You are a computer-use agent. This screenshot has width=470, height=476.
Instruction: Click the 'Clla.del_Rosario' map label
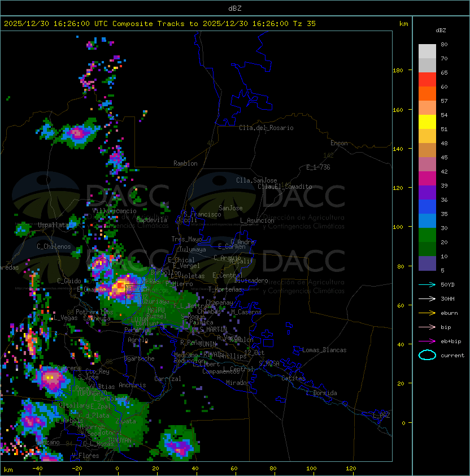click(x=266, y=128)
